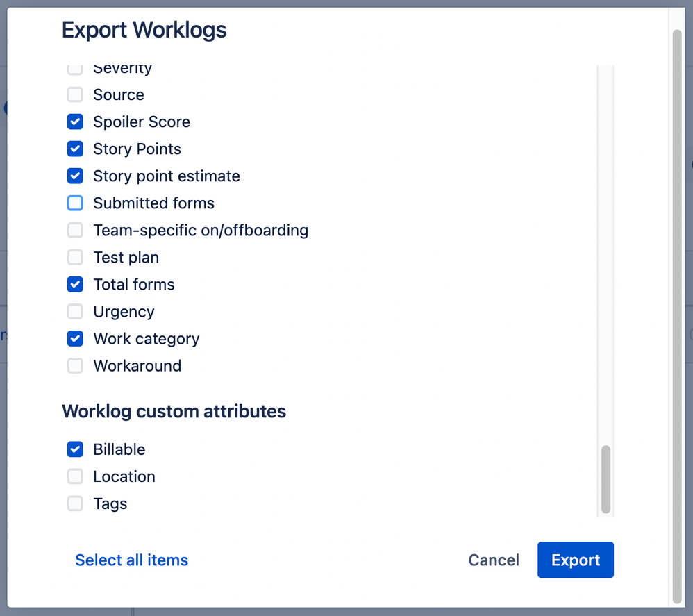Select the Urgency checkbox
693x616 pixels.
pyautogui.click(x=74, y=311)
